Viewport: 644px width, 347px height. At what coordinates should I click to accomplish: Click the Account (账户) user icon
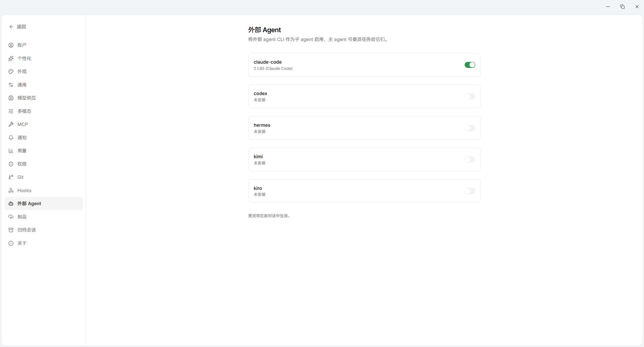point(11,45)
